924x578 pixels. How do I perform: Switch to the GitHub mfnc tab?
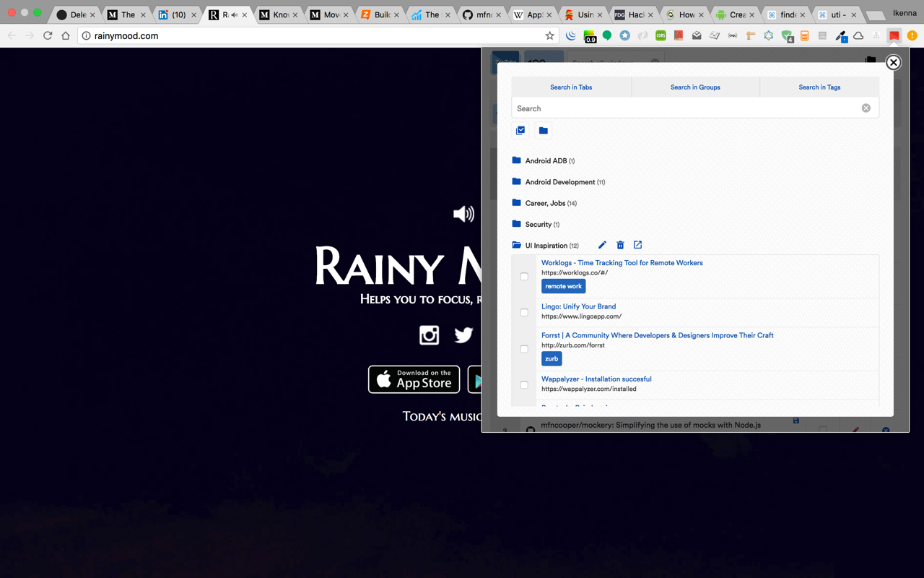coord(479,14)
